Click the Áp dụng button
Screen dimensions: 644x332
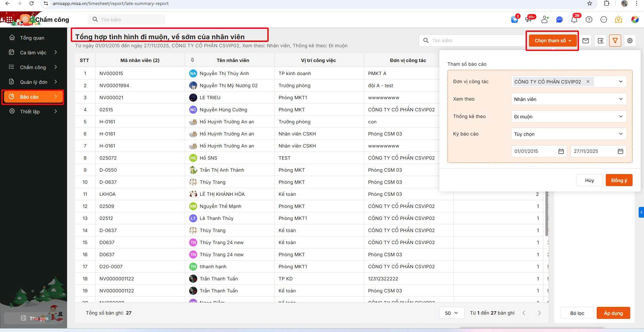click(613, 313)
